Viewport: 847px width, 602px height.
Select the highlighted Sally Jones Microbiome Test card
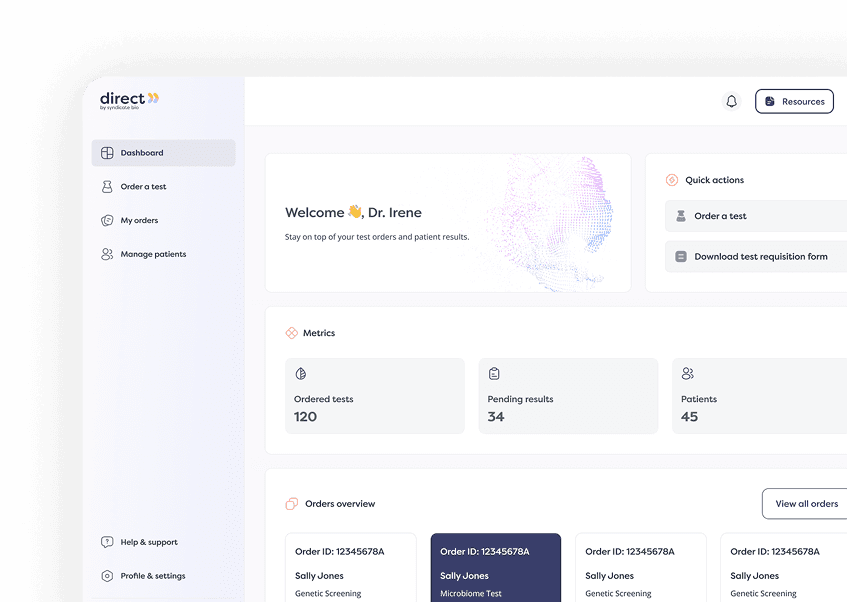pos(495,570)
